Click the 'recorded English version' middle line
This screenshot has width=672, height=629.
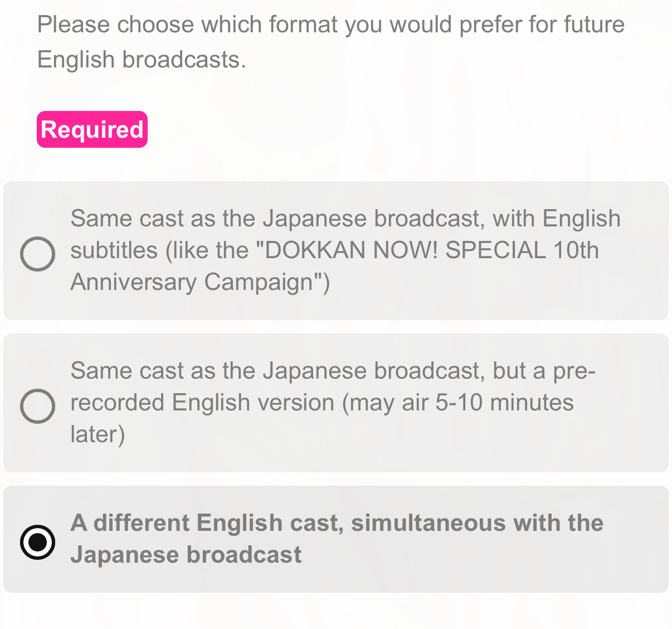(x=322, y=403)
